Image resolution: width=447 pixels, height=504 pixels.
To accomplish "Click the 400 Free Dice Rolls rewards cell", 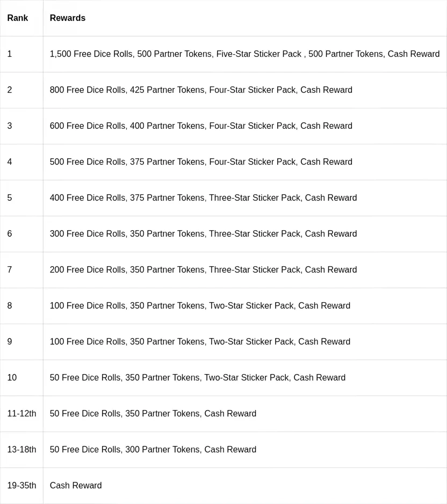I will (203, 198).
